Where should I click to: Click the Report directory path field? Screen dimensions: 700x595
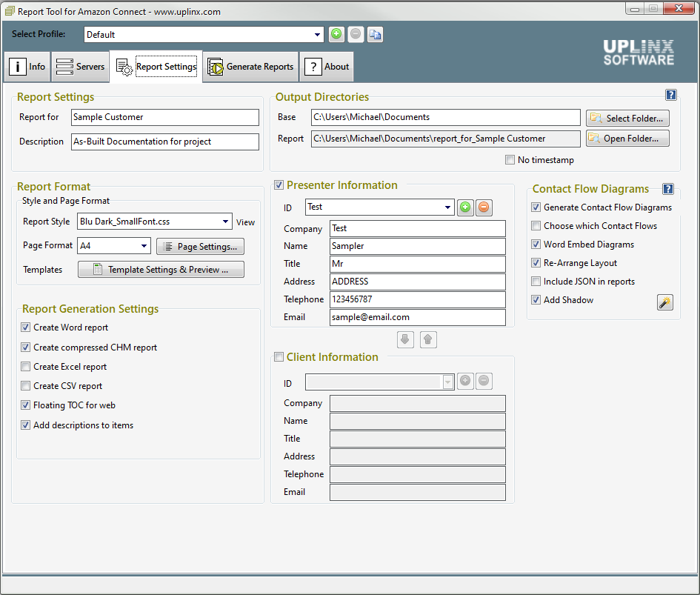[445, 139]
